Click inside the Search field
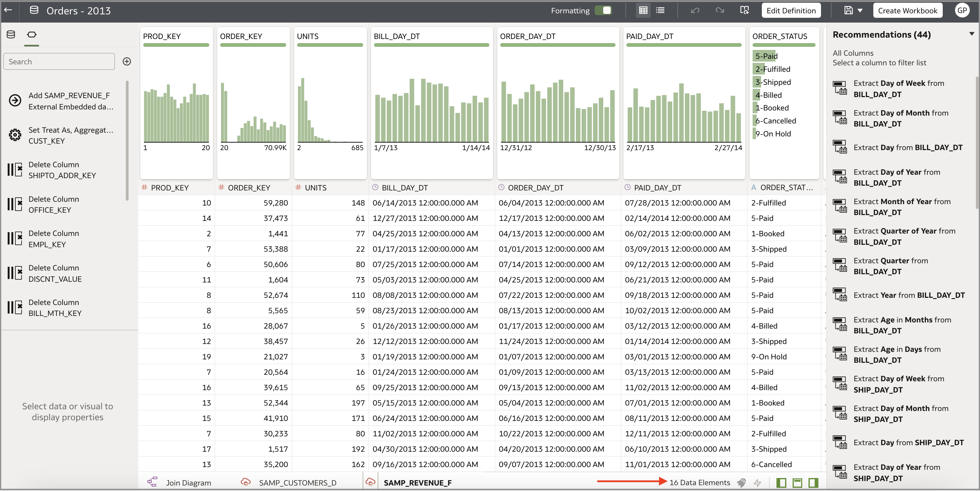The width and height of the screenshot is (980, 491). pyautogui.click(x=59, y=61)
